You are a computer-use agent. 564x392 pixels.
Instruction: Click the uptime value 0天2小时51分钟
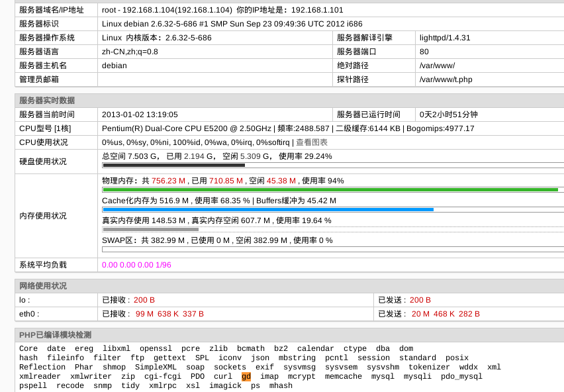click(x=449, y=115)
